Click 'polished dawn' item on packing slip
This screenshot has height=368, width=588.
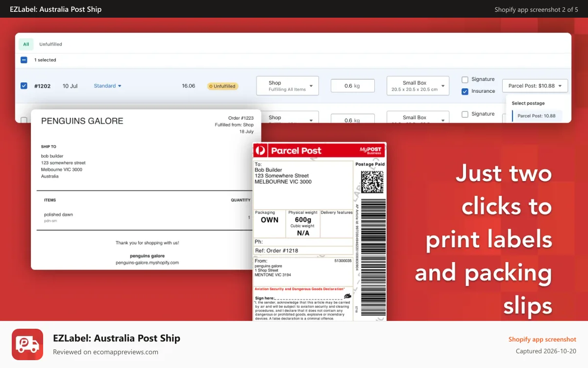[58, 214]
